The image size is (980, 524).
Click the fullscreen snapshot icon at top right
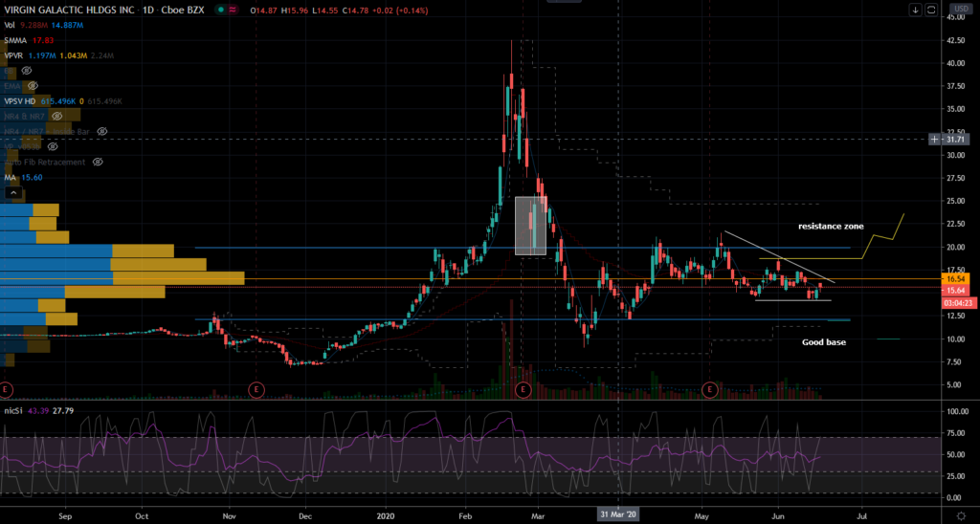[931, 10]
